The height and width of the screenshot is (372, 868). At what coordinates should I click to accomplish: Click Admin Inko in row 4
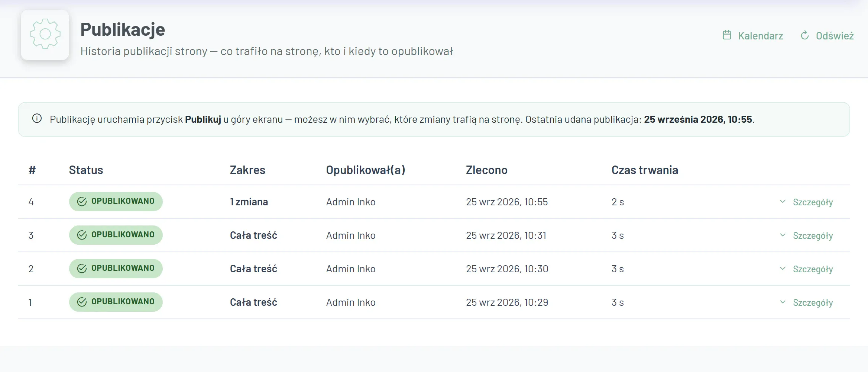click(351, 202)
